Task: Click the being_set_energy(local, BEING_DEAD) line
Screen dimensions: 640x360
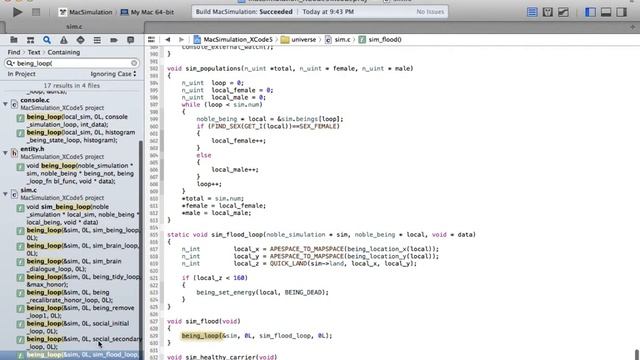Action: click(x=262, y=292)
